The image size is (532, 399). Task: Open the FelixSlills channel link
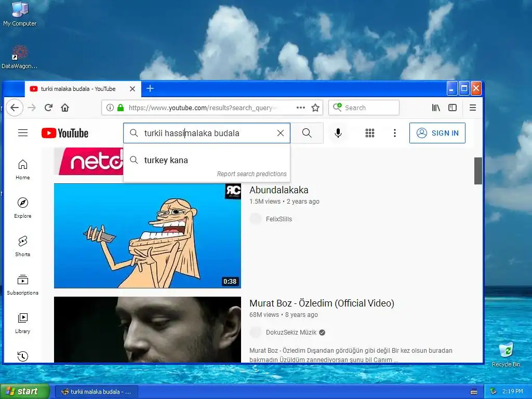click(x=279, y=219)
